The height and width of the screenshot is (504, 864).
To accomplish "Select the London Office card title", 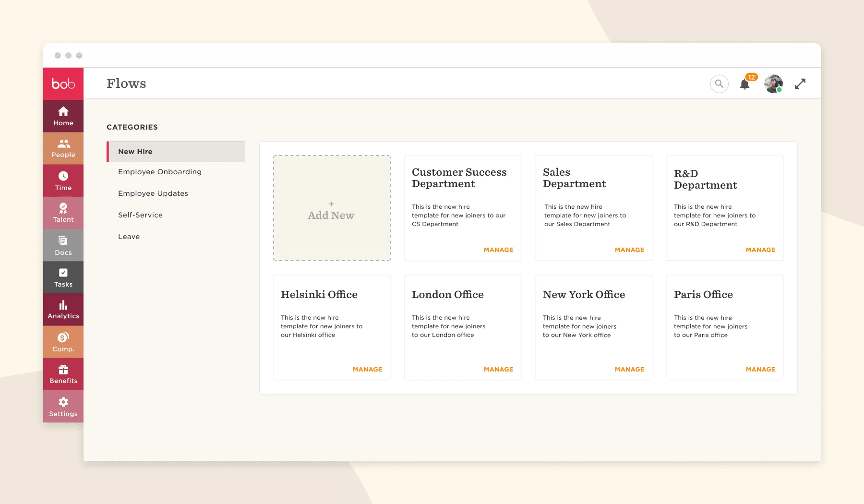I will (448, 294).
